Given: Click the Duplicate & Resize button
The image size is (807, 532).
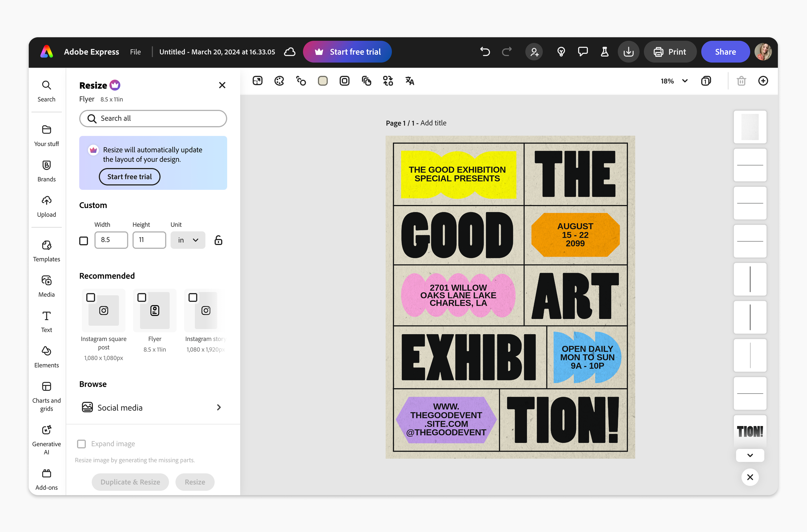Looking at the screenshot, I should (x=130, y=482).
